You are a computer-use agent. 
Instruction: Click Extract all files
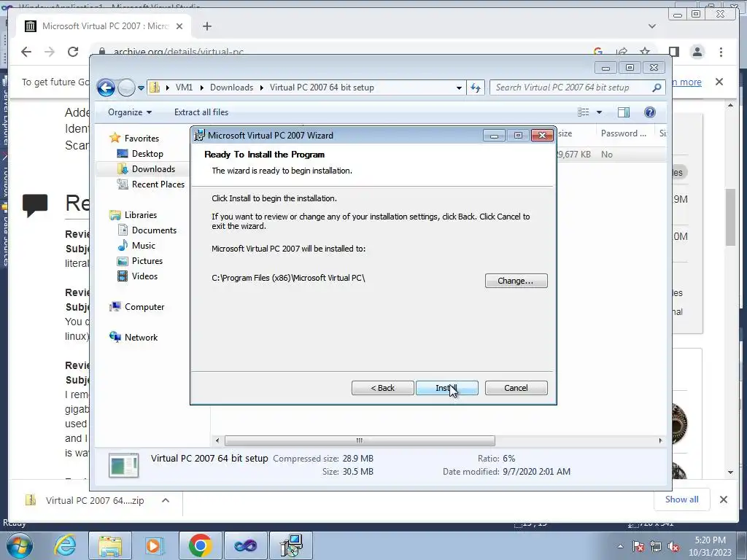201,112
